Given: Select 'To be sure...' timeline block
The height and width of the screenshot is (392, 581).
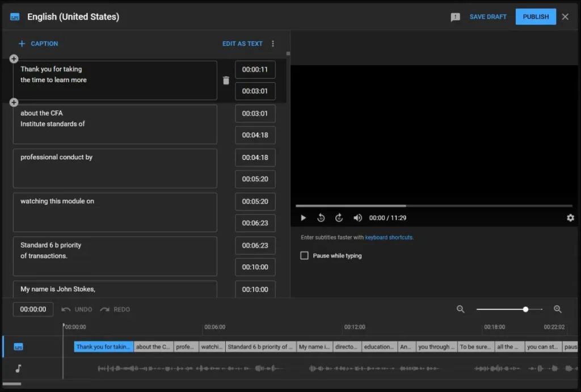Looking at the screenshot, I should [476, 347].
